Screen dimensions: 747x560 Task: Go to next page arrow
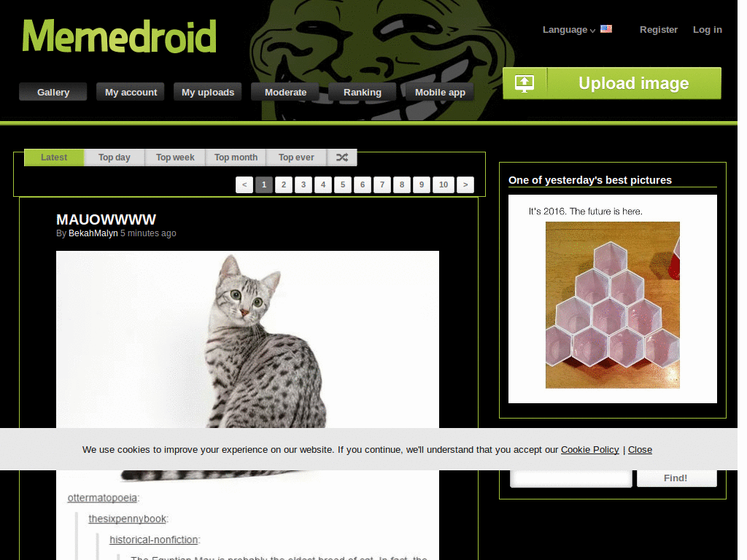[x=465, y=184]
